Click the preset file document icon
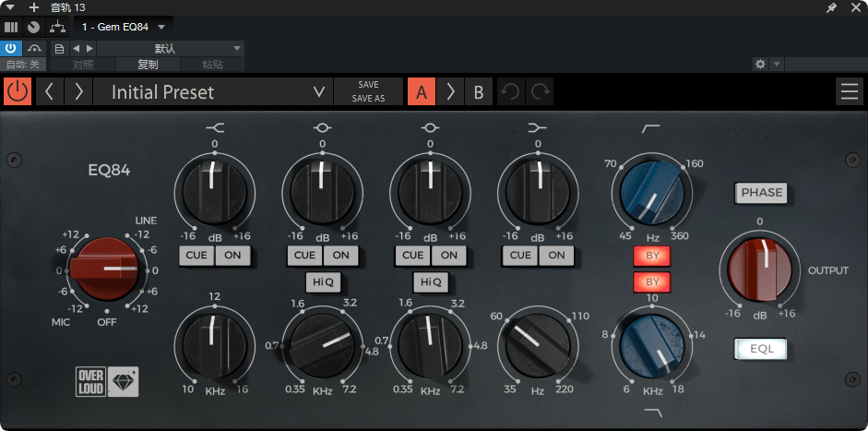Screen dimensions: 868x431 [x=59, y=48]
